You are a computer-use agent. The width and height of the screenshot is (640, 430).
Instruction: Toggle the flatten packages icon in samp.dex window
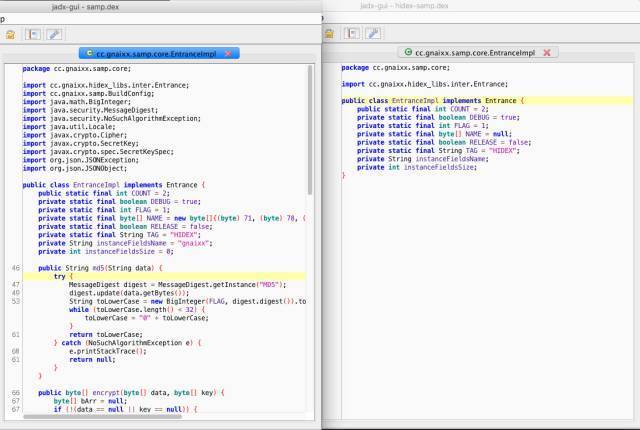[x=33, y=34]
